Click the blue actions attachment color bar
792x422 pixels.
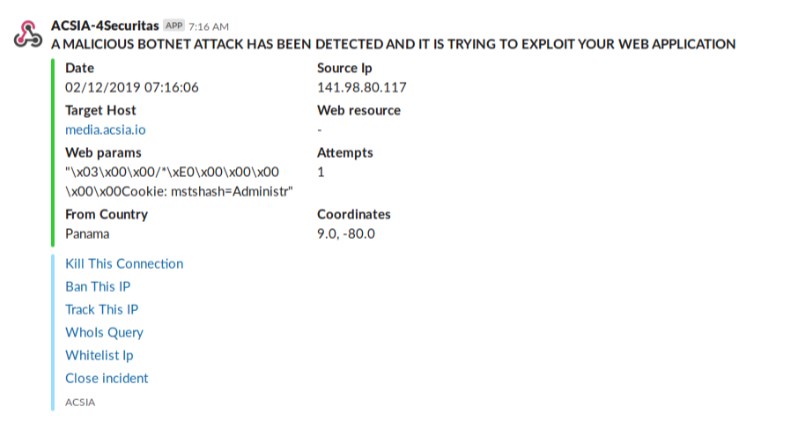click(53, 333)
